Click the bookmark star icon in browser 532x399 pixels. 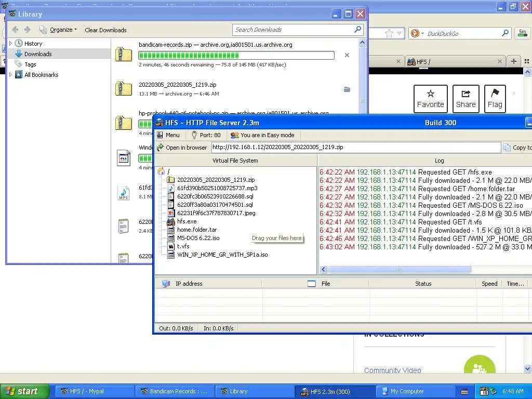coord(389,33)
